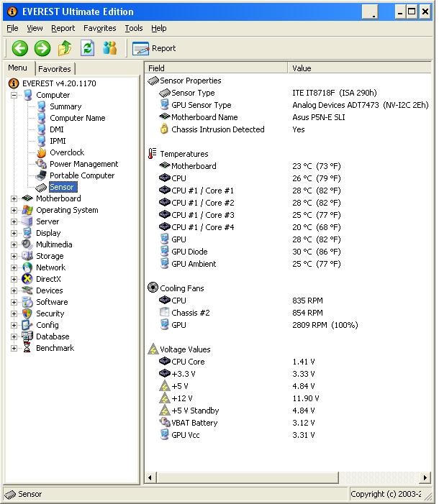Image resolution: width=439 pixels, height=504 pixels.
Task: Click the Operating System Windows flag icon
Action: (x=27, y=210)
